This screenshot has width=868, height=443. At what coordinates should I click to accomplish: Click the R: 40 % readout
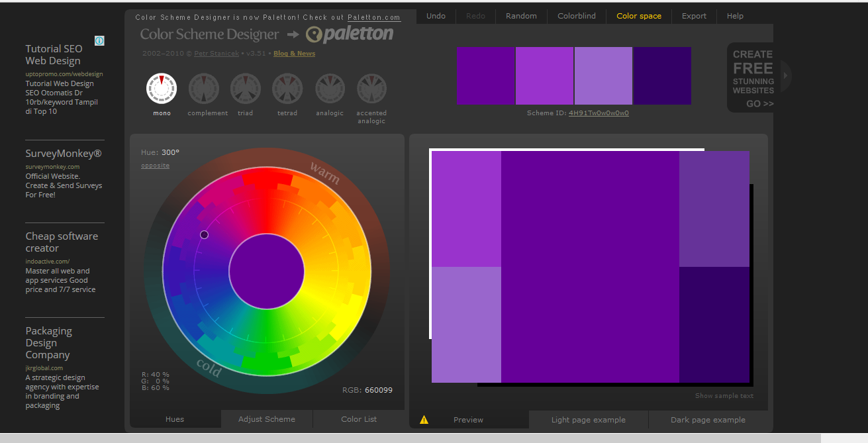pyautogui.click(x=156, y=374)
